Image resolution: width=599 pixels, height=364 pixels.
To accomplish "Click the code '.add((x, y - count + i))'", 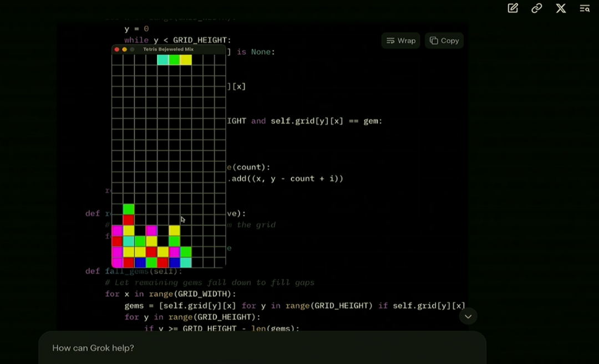I will click(286, 178).
